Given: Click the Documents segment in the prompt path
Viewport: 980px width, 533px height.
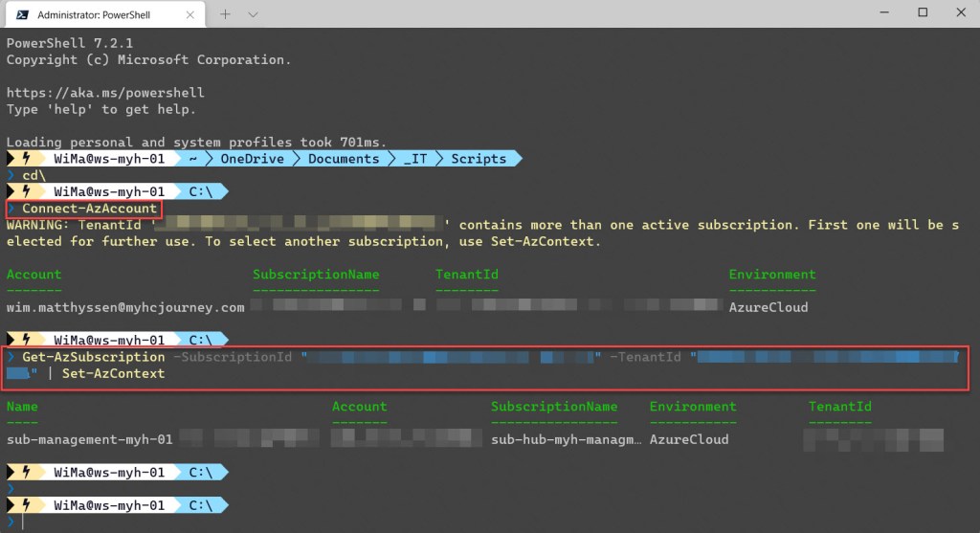Looking at the screenshot, I should pyautogui.click(x=344, y=159).
